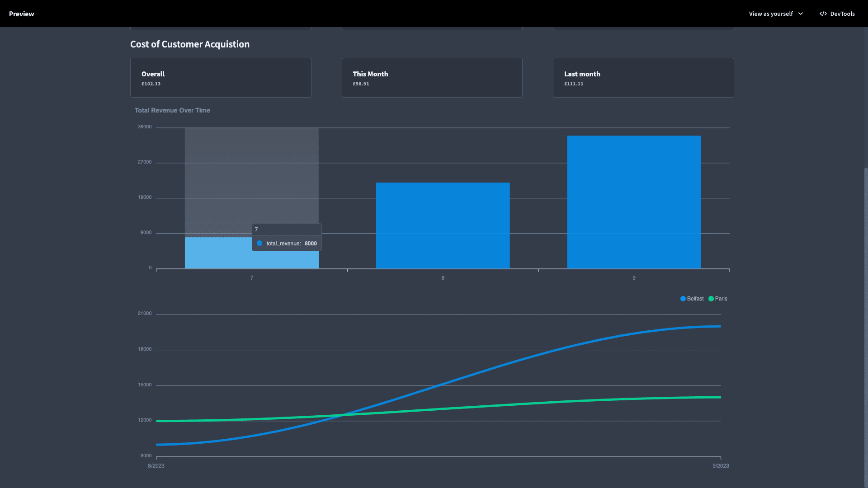Click the month 8 revenue bar
The image size is (868, 488).
pos(443,225)
